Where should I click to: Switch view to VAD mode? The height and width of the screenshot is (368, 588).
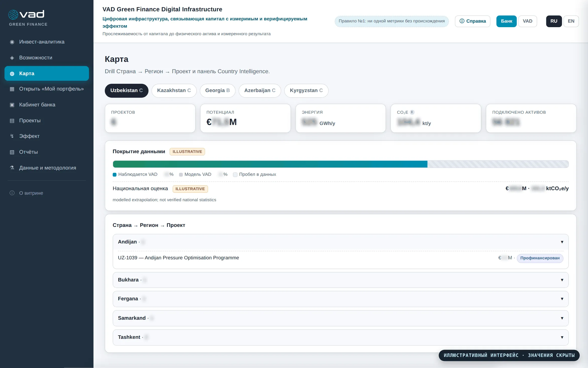click(527, 21)
